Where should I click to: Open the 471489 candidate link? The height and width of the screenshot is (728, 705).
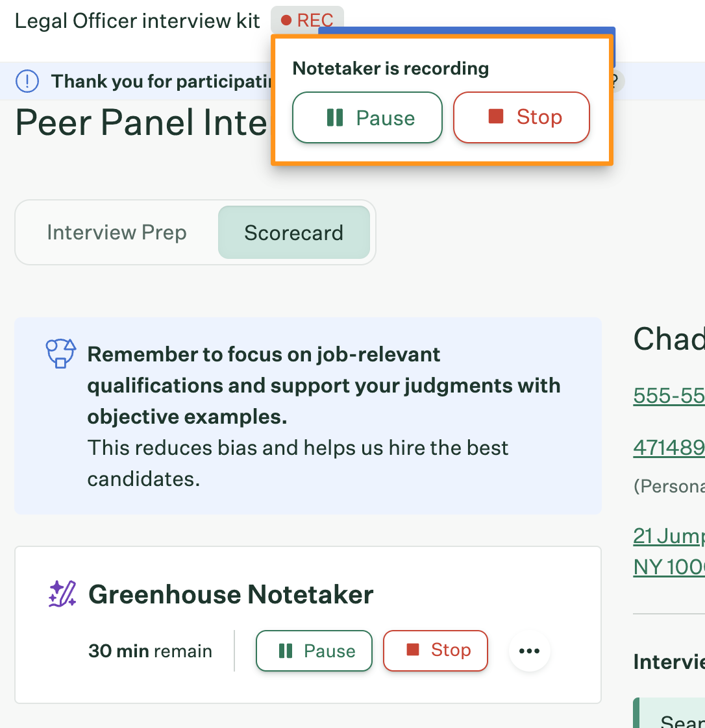pyautogui.click(x=669, y=448)
